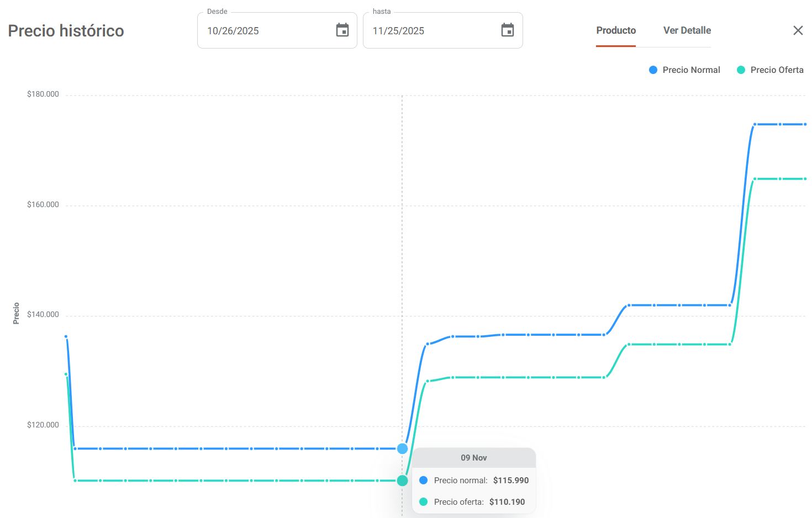Viewport: 812px width, 518px height.
Task: Click first Precio Normal point at chart start
Action: coord(66,336)
